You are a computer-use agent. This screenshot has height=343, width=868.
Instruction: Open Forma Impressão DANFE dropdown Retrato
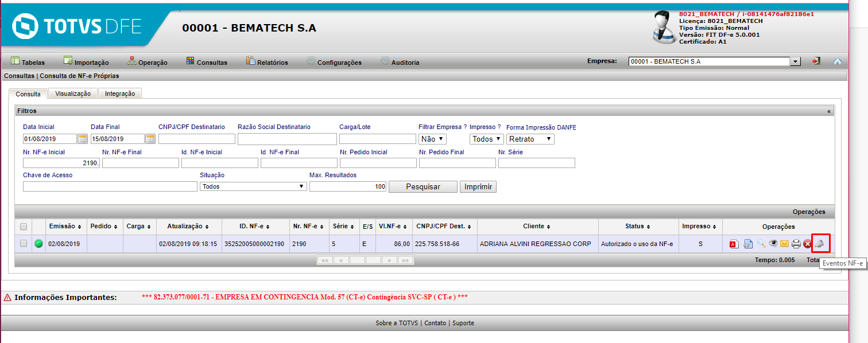pyautogui.click(x=530, y=139)
